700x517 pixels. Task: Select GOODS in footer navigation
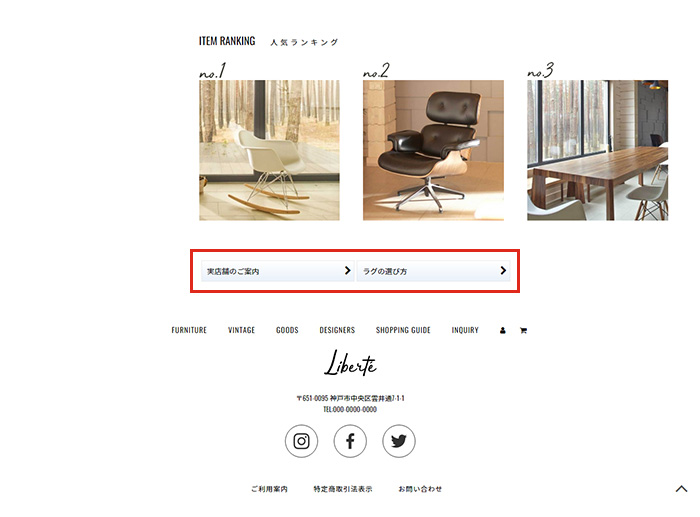pos(287,330)
